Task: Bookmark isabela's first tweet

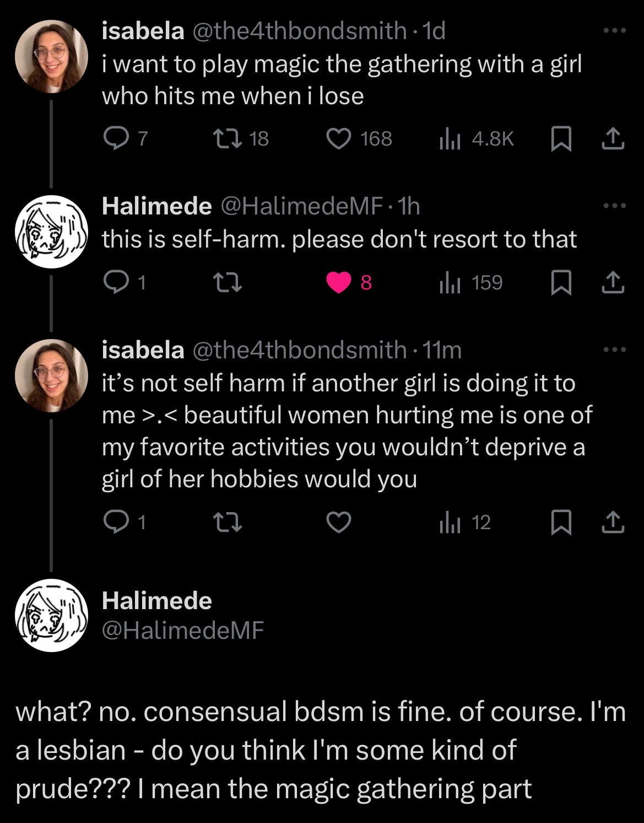Action: click(561, 138)
